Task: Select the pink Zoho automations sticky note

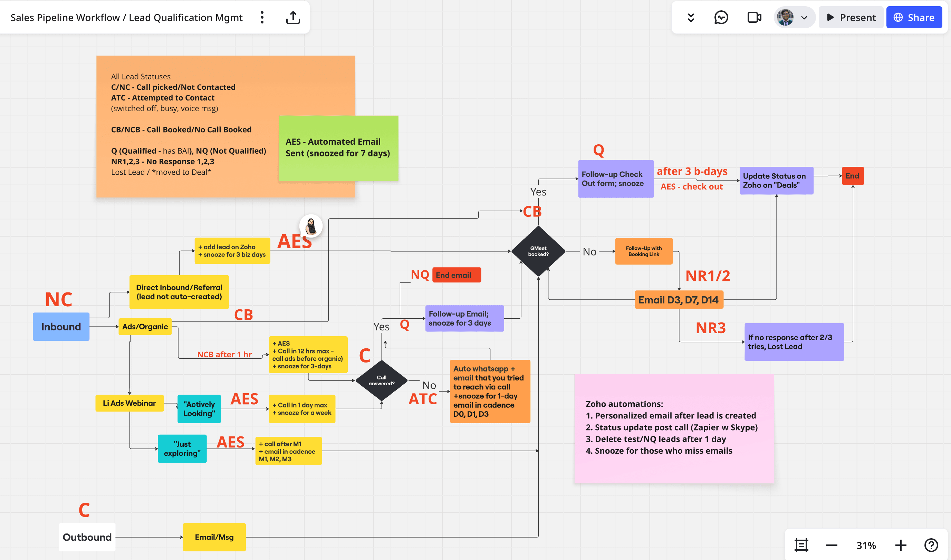Action: tap(674, 428)
